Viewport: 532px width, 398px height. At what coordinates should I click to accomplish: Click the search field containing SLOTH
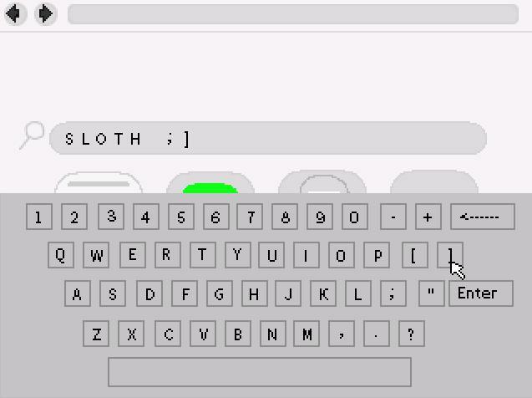(268, 138)
